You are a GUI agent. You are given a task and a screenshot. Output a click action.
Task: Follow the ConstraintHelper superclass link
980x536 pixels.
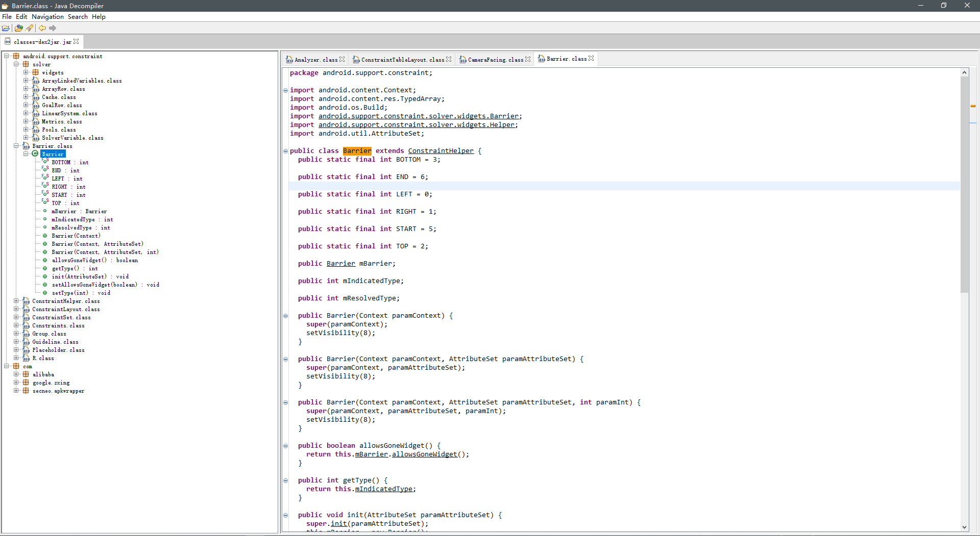pos(440,151)
